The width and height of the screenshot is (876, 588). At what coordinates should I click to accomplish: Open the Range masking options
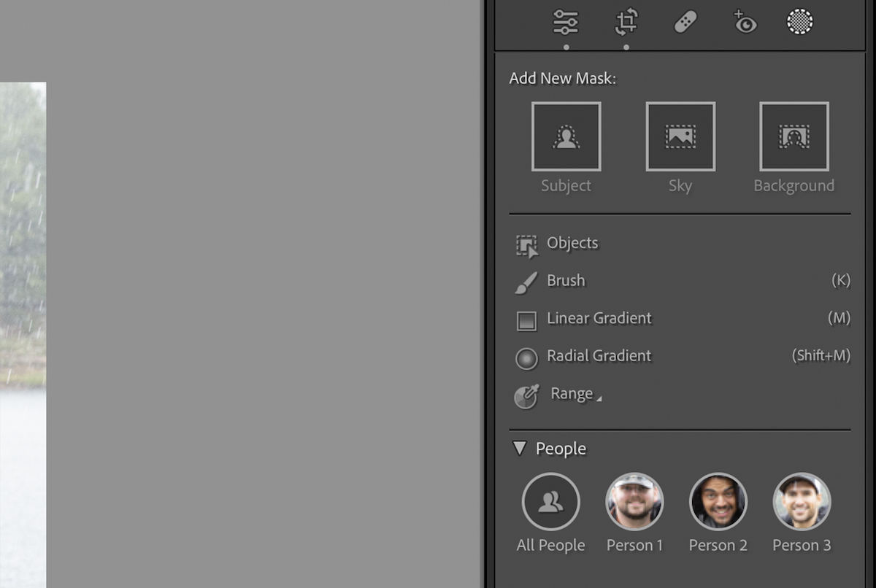pos(573,394)
